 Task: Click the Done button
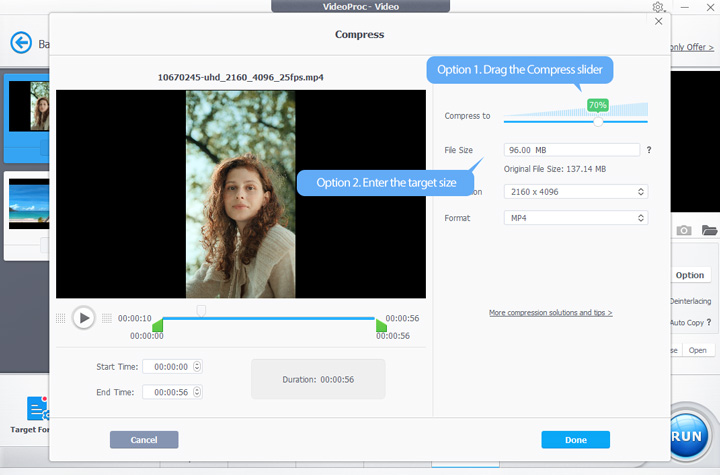pos(575,440)
